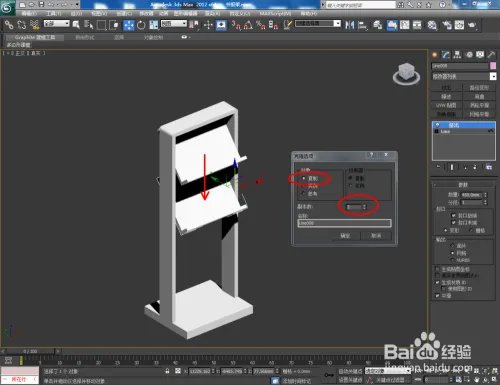
Task: Open the named selection sets dropdown
Action: tap(318, 24)
